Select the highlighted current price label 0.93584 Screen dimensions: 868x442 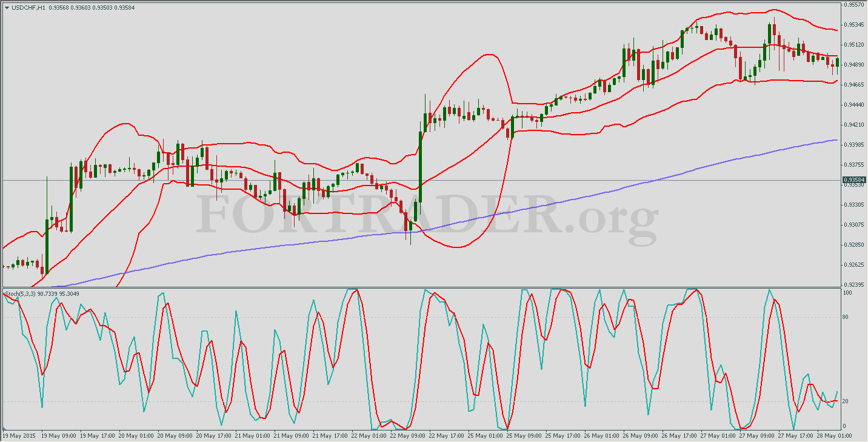tap(855, 180)
